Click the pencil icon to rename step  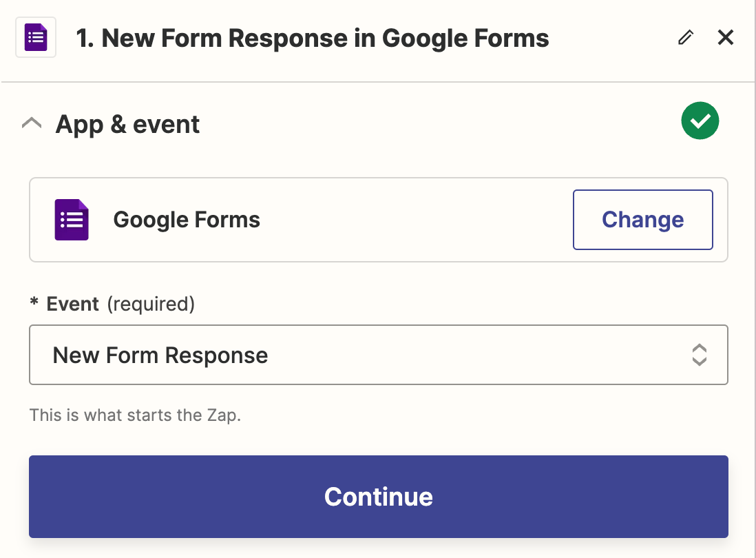[x=685, y=38]
